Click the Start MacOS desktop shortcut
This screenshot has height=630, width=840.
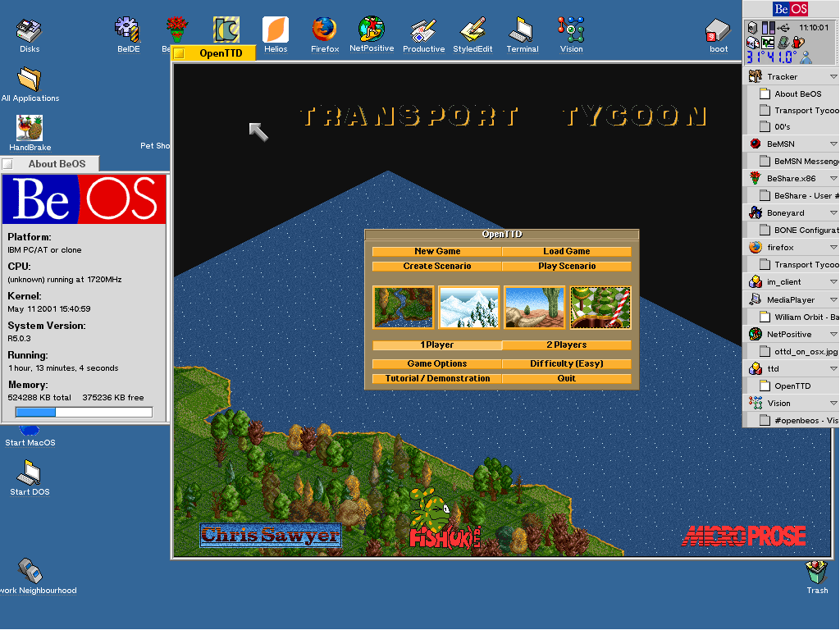[x=30, y=438]
